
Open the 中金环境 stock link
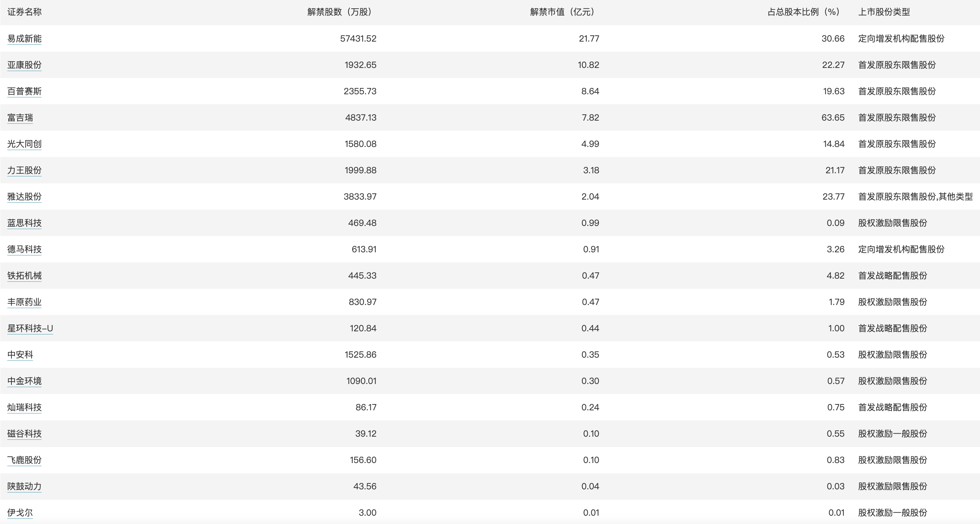point(24,381)
